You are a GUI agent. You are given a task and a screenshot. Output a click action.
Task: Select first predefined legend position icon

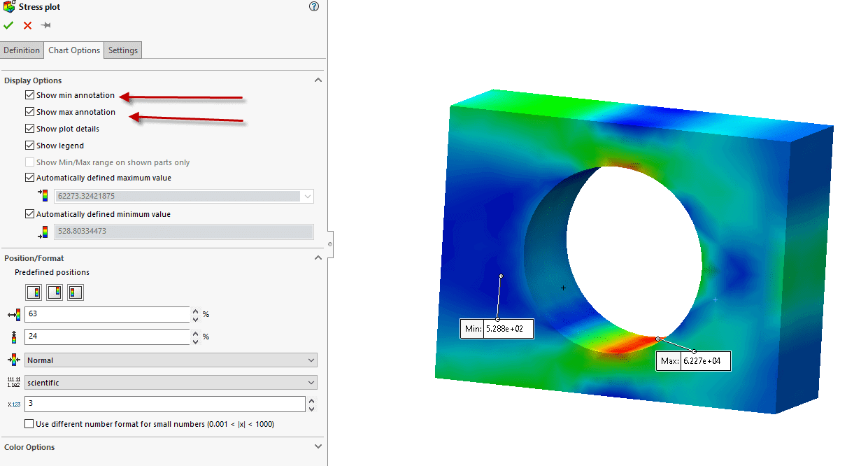pyautogui.click(x=34, y=292)
